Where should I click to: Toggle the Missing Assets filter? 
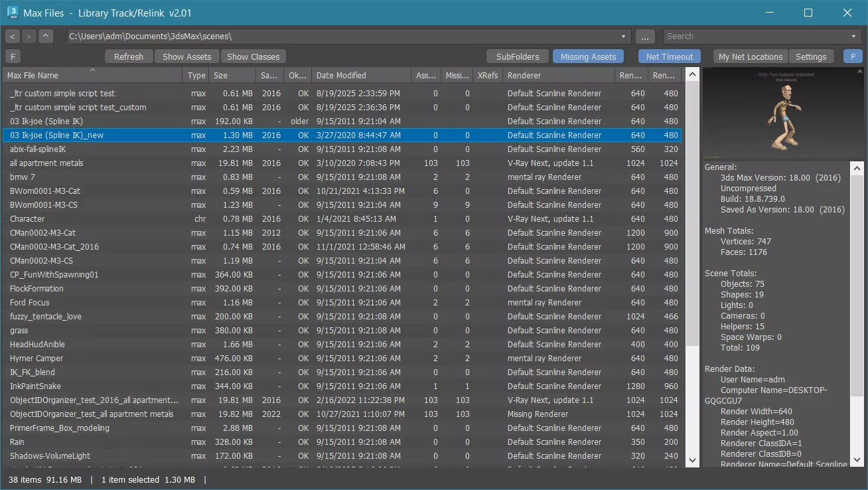[x=588, y=56]
